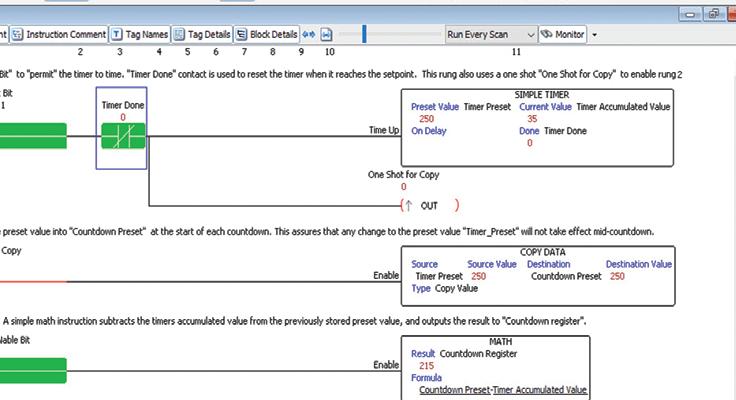
Task: Click column number 5 in ruler
Action: click(x=187, y=52)
